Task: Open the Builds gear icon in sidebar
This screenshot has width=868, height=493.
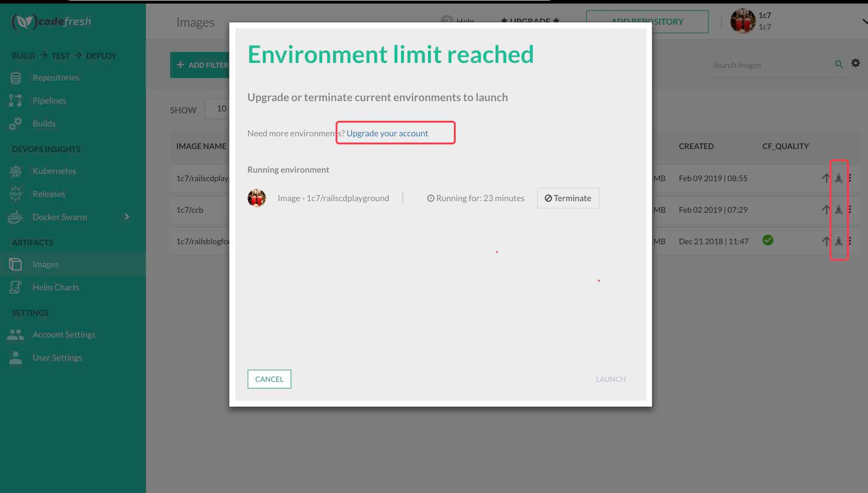Action: [x=15, y=123]
